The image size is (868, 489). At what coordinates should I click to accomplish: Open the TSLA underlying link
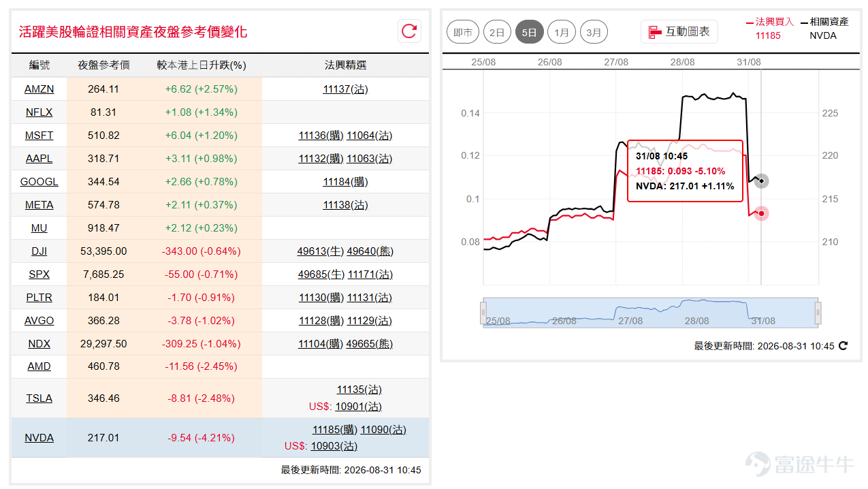coord(39,398)
